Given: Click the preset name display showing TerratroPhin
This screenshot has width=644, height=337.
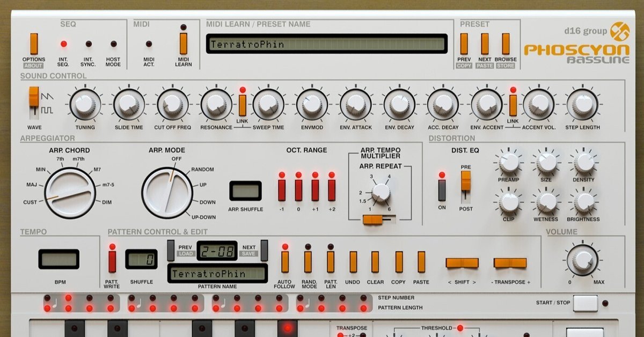Looking at the screenshot, I should (x=327, y=44).
